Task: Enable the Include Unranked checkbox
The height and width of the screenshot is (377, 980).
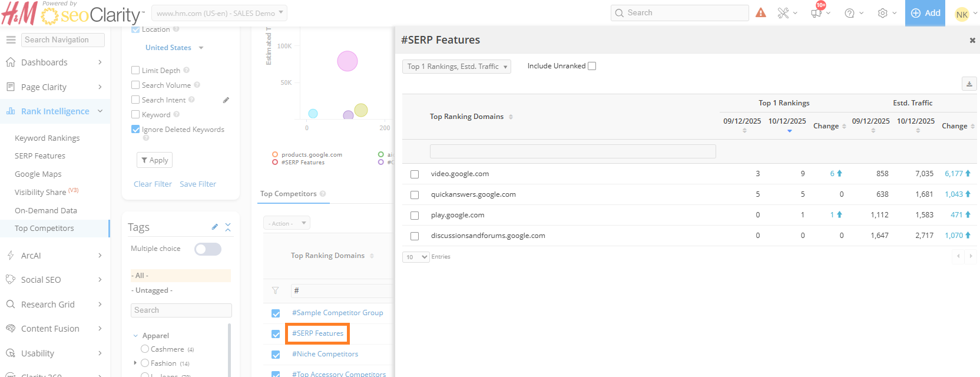Action: click(x=592, y=66)
